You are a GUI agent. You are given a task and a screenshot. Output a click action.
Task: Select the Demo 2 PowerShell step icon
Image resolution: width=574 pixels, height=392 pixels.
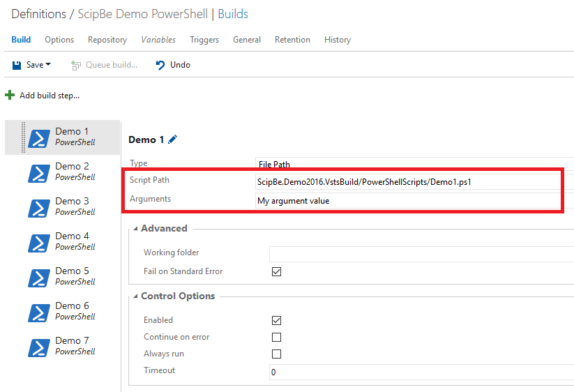click(39, 173)
